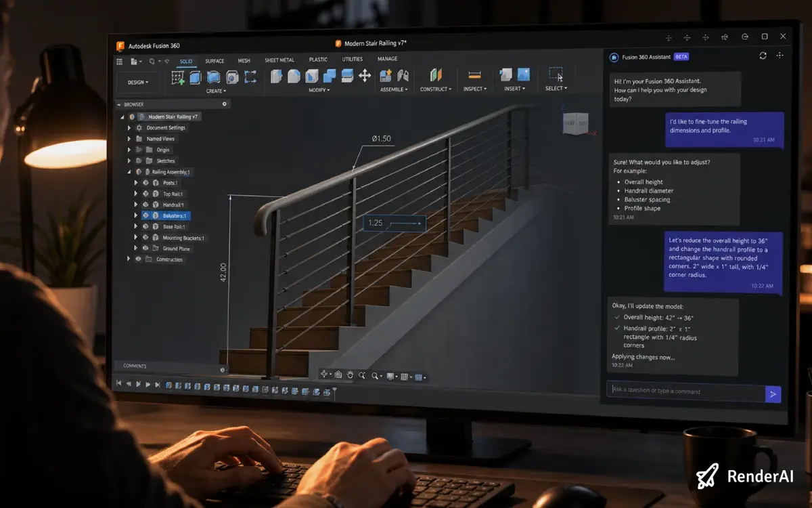
Task: Select the Split Body tool in Modify
Action: (347, 76)
